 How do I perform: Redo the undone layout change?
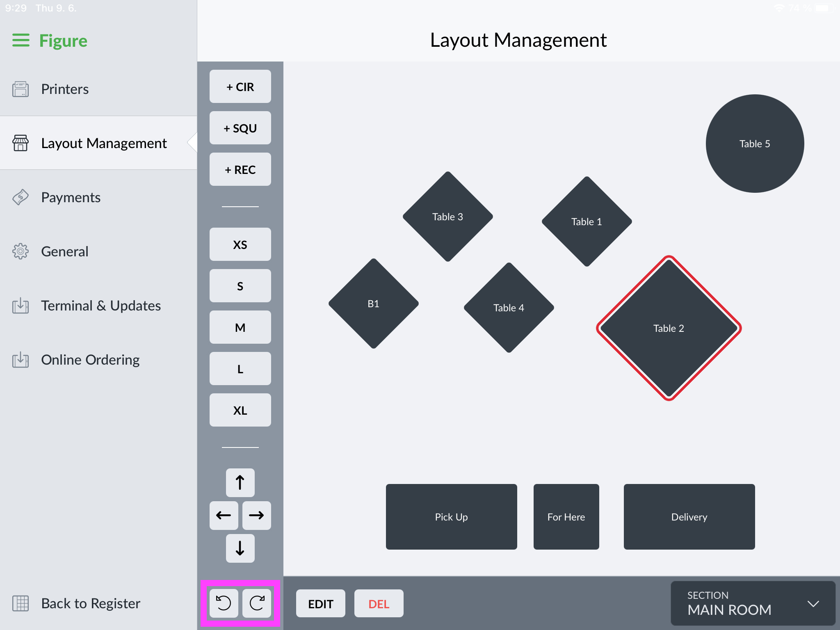point(257,603)
